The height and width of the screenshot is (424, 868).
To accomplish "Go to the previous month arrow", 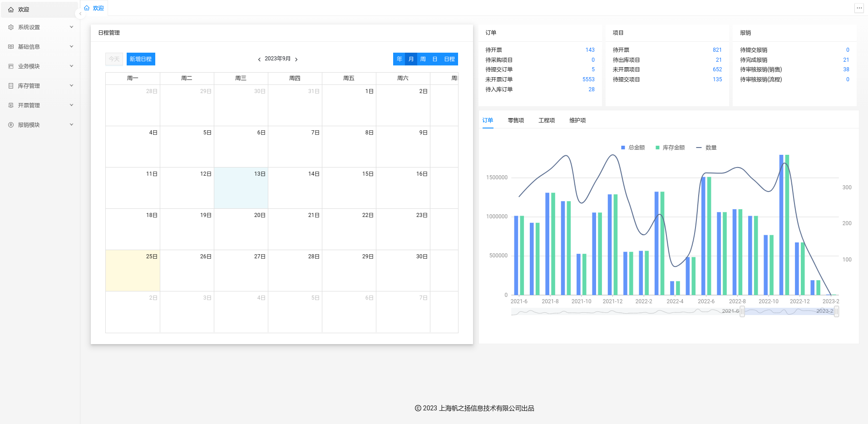I will tap(259, 59).
